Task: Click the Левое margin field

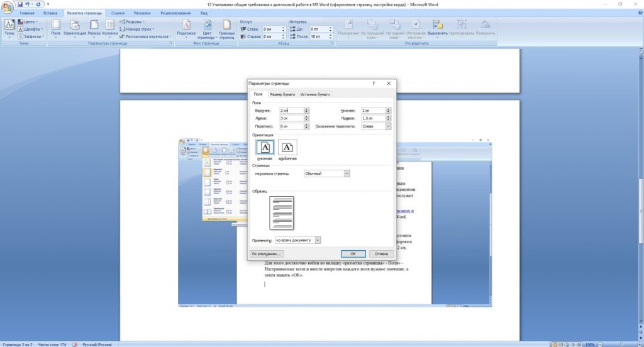Action: click(x=291, y=118)
